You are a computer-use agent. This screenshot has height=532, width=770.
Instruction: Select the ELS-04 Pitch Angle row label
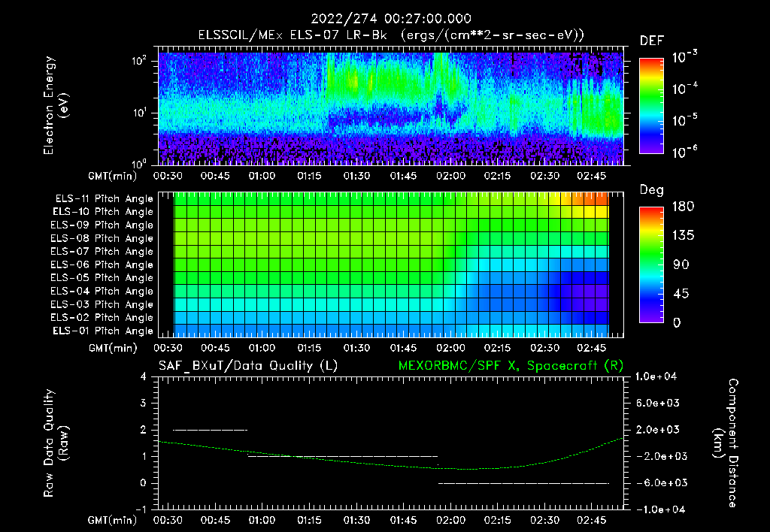[x=102, y=291]
